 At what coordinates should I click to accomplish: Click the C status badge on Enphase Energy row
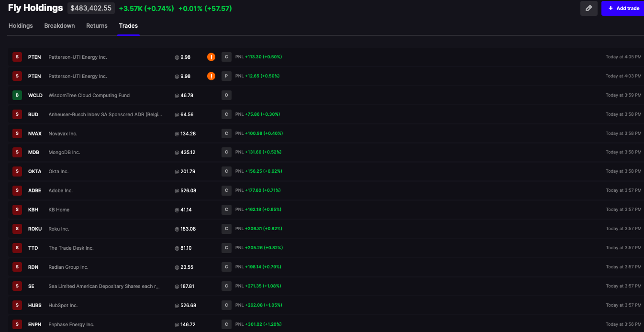pos(226,324)
